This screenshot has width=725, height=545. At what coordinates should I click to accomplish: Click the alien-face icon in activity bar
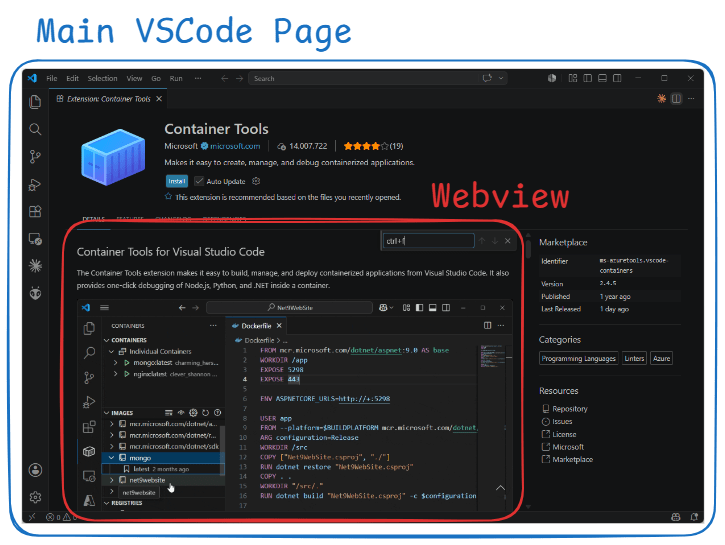35,293
